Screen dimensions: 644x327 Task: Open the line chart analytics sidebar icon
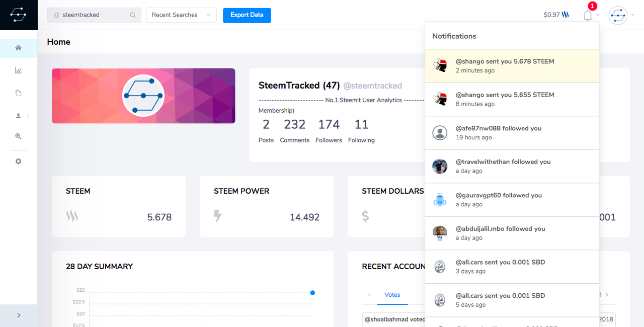click(x=19, y=70)
